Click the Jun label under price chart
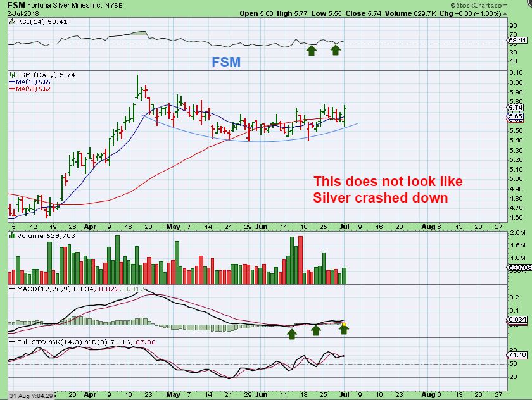532x400 pixels. tap(261, 227)
